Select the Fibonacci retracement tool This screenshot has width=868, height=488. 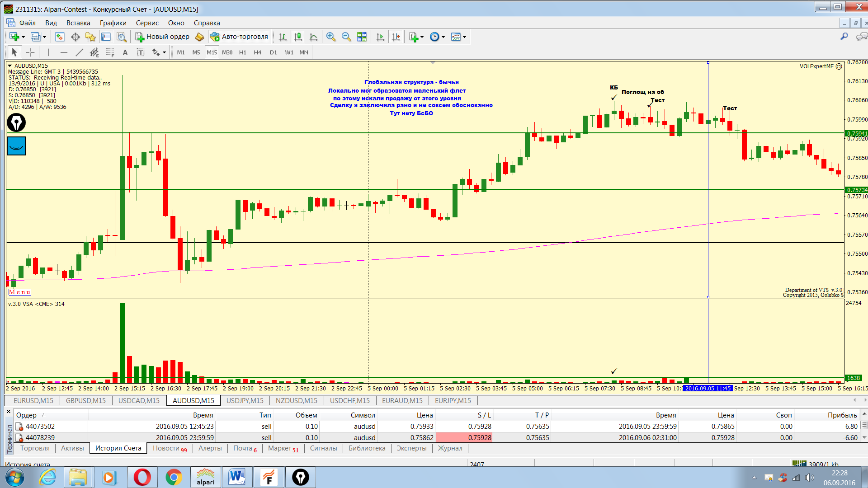(x=110, y=52)
